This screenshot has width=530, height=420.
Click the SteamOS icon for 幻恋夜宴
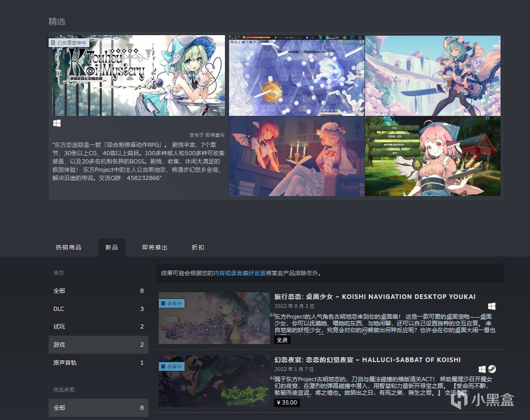[x=492, y=369]
